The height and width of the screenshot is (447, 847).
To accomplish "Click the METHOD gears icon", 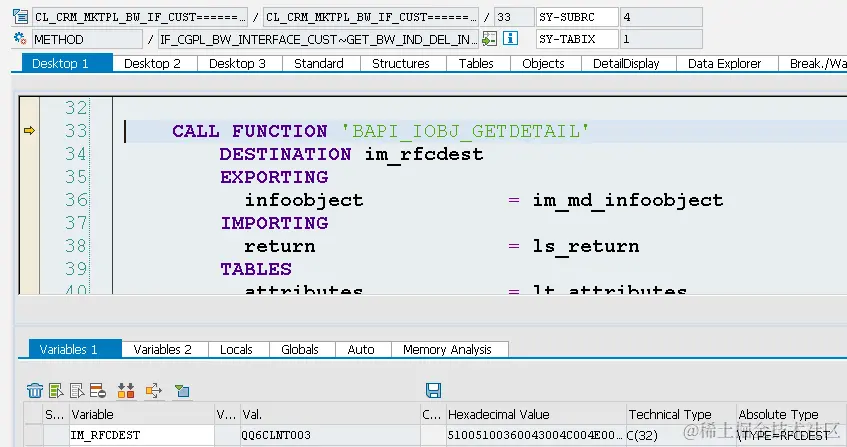I will [x=20, y=39].
